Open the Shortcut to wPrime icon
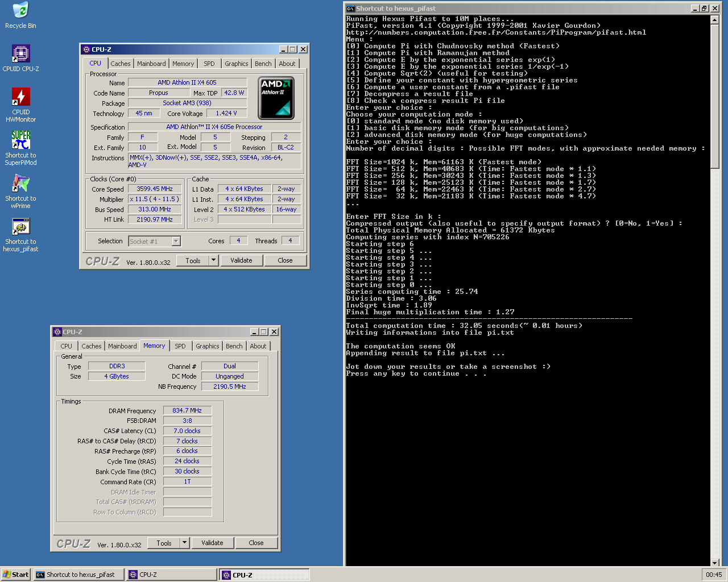This screenshot has width=728, height=582. point(20,192)
